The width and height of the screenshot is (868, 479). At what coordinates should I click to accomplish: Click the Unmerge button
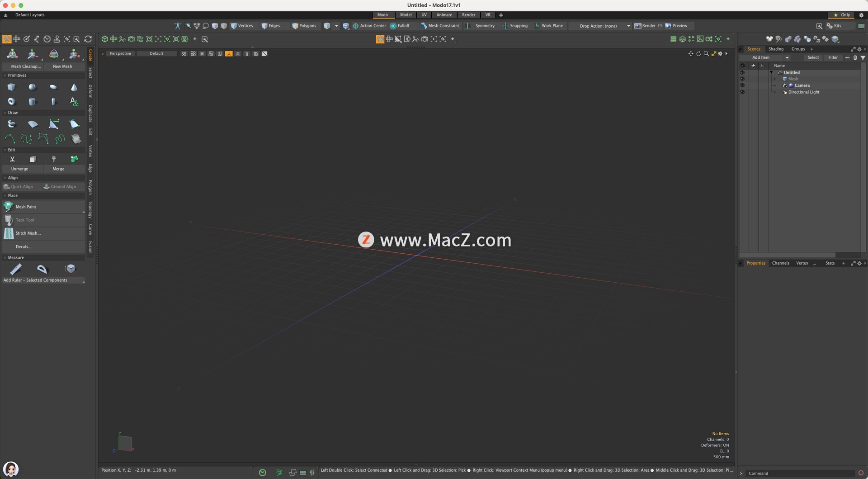coord(23,169)
